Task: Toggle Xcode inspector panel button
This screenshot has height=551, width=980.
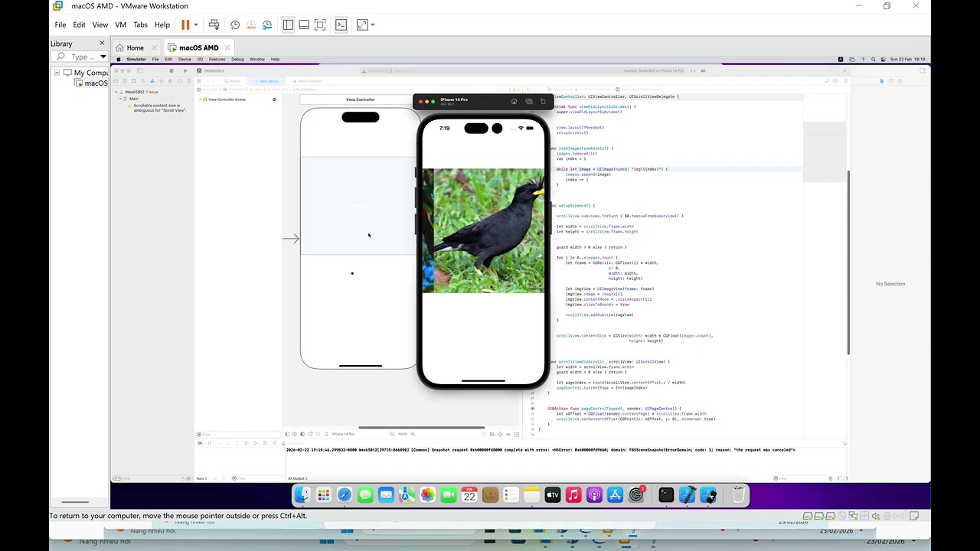Action: click(924, 70)
